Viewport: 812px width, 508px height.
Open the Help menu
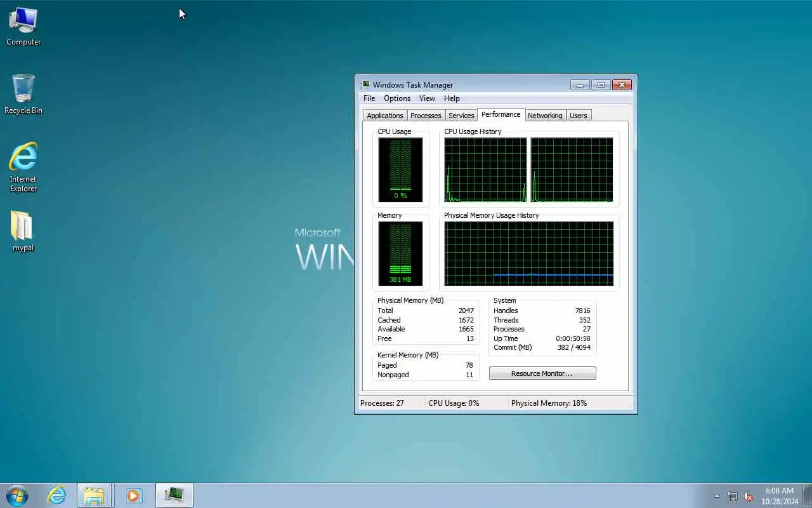[x=452, y=98]
